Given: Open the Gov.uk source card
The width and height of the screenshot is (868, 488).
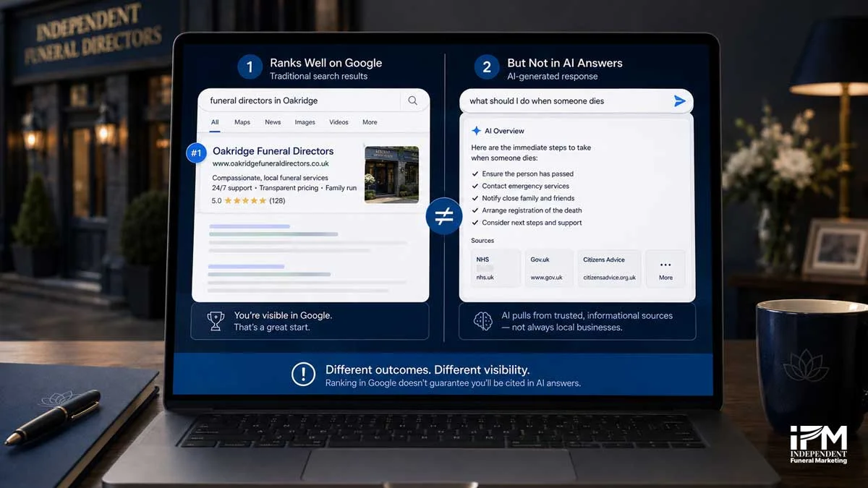Looking at the screenshot, I should (548, 268).
